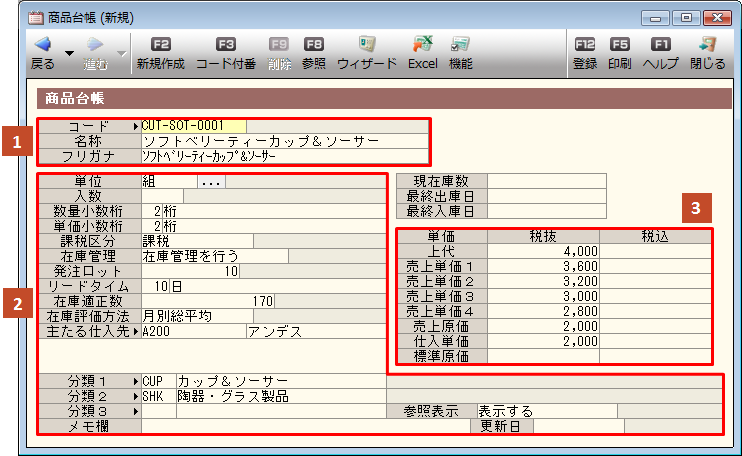
Task: Expand the dropdown arrow beside 戻る
Action: tap(69, 52)
